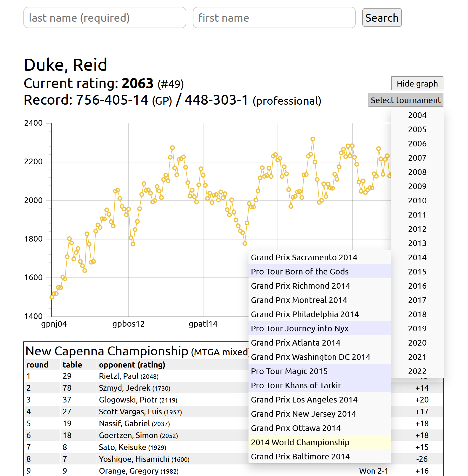The image size is (468, 476).
Task: Select year 2011 in the menu
Action: pyautogui.click(x=417, y=215)
